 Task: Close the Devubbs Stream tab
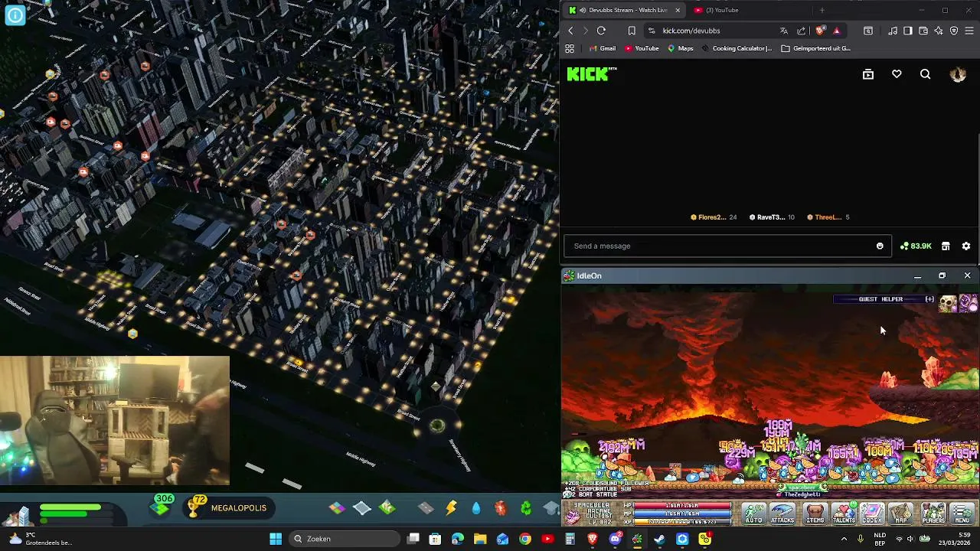point(677,10)
